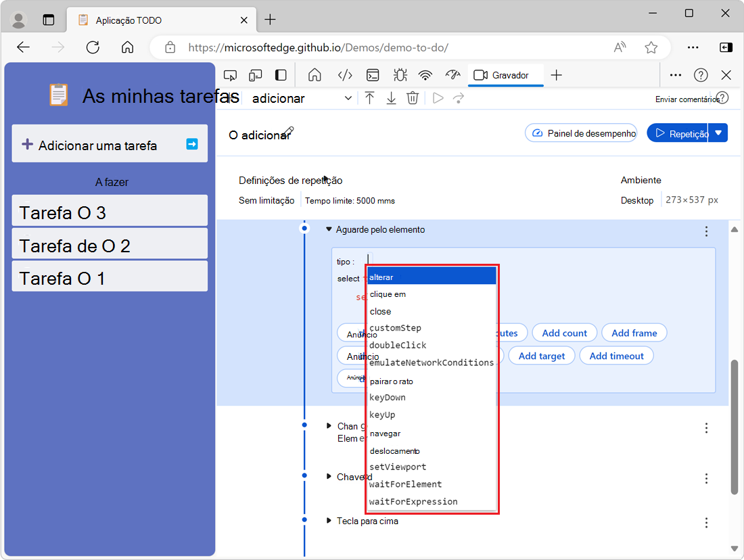
Task: Choose doubleClick in the type list
Action: point(398,345)
